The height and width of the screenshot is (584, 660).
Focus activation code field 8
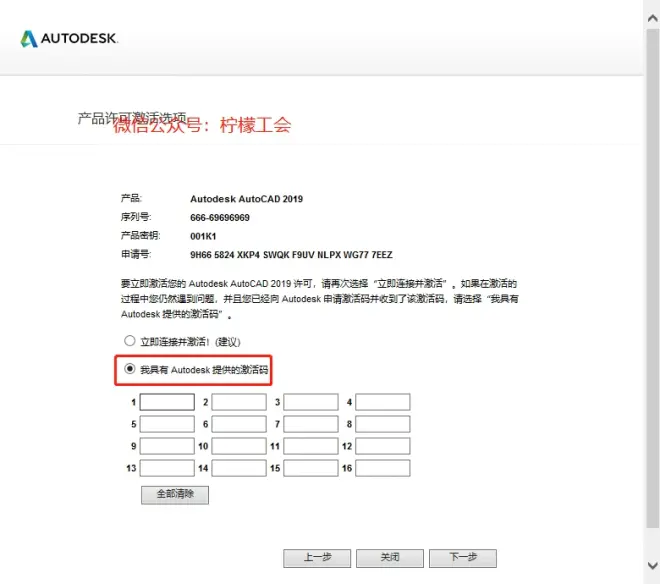pyautogui.click(x=383, y=424)
